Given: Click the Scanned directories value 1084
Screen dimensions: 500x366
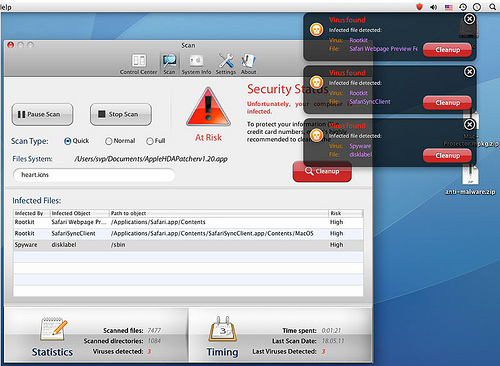Looking at the screenshot, I should click(x=154, y=341).
